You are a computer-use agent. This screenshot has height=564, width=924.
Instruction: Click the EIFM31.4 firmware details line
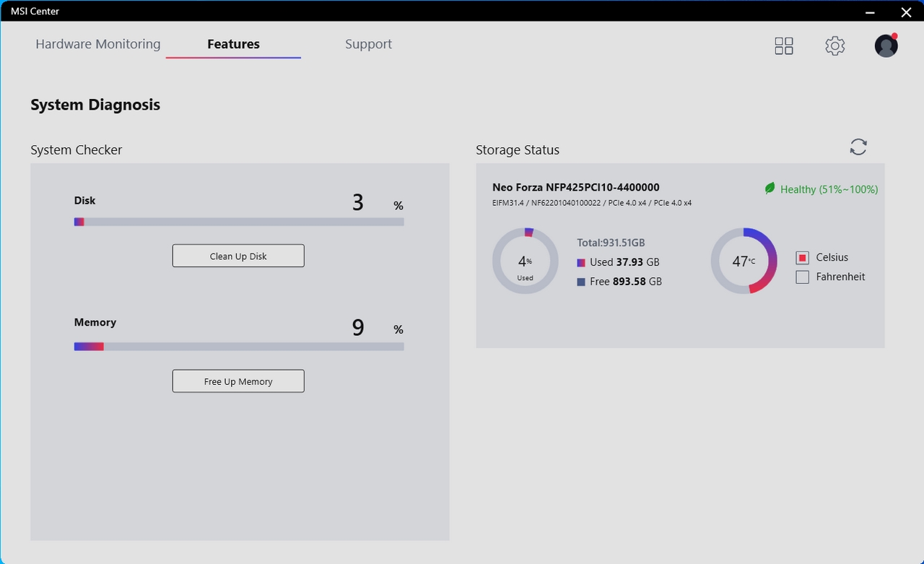[x=592, y=203]
